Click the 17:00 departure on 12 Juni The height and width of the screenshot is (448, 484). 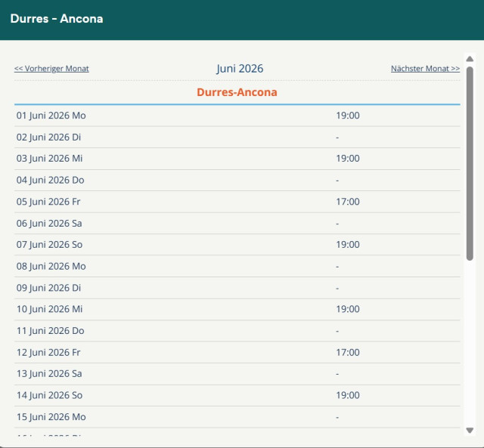pyautogui.click(x=348, y=352)
